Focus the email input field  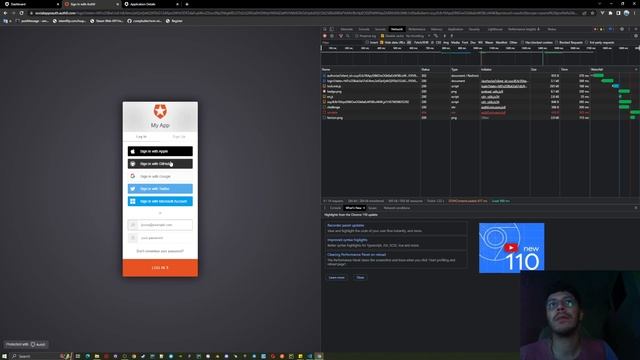(160, 225)
